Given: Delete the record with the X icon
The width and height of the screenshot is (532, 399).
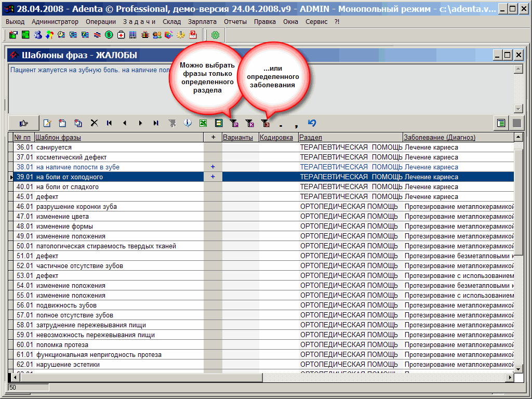Looking at the screenshot, I should click(94, 123).
